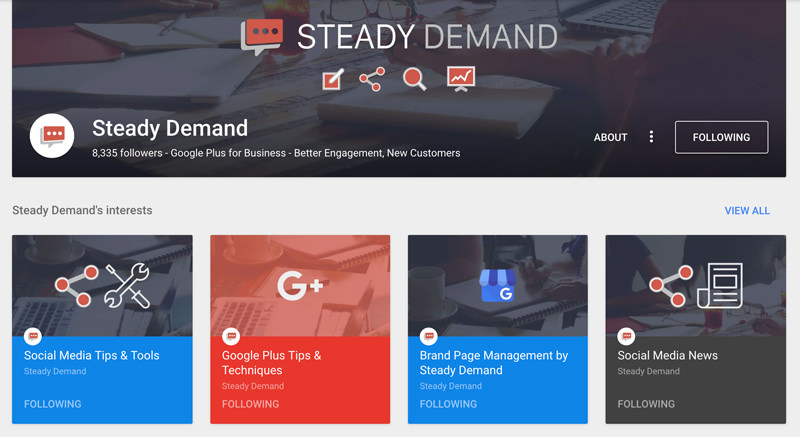Open Social Media News collection title
This screenshot has width=800, height=437.
(667, 355)
